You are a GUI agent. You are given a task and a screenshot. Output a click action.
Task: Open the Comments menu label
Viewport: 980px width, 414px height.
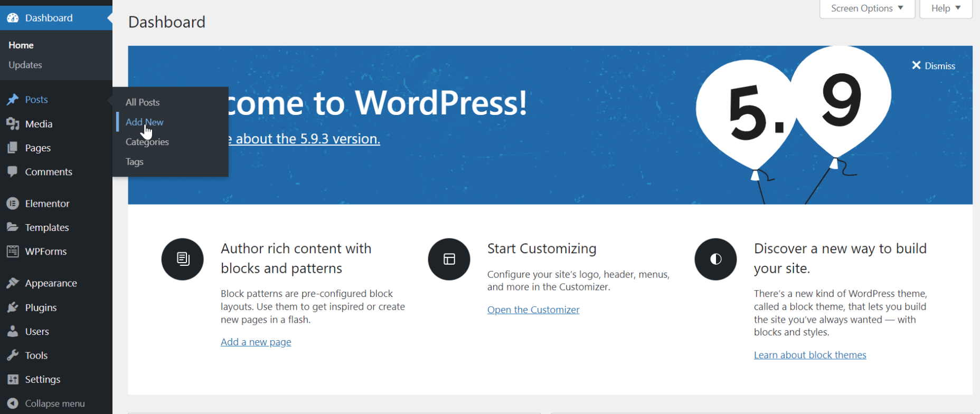click(49, 172)
